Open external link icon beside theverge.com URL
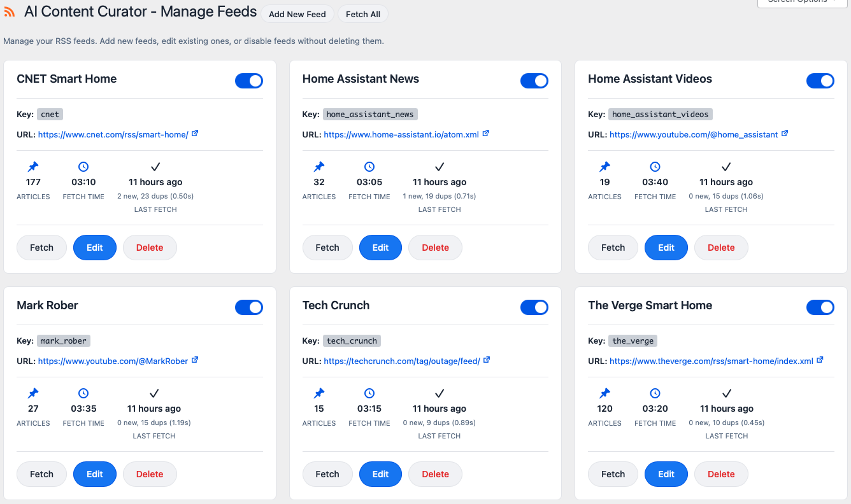This screenshot has width=851, height=504. click(820, 360)
